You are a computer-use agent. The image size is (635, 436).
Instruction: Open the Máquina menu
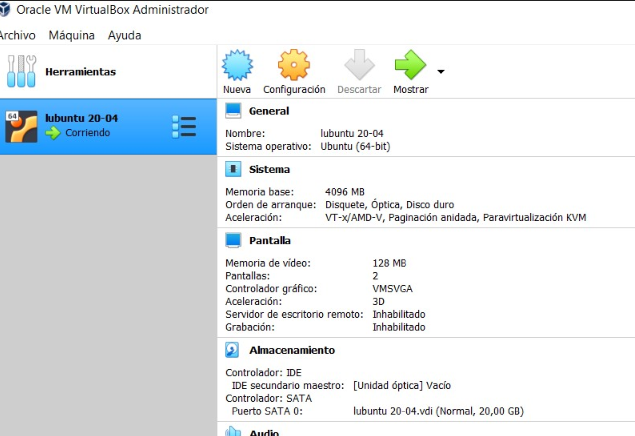click(72, 35)
